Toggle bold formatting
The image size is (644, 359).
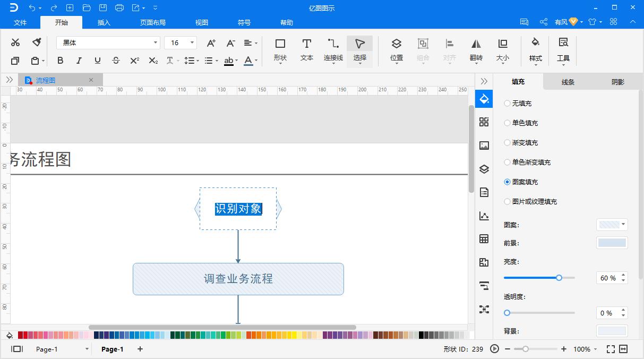point(60,61)
